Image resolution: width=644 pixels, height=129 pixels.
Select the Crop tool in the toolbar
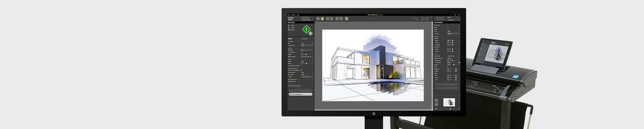click(x=318, y=19)
